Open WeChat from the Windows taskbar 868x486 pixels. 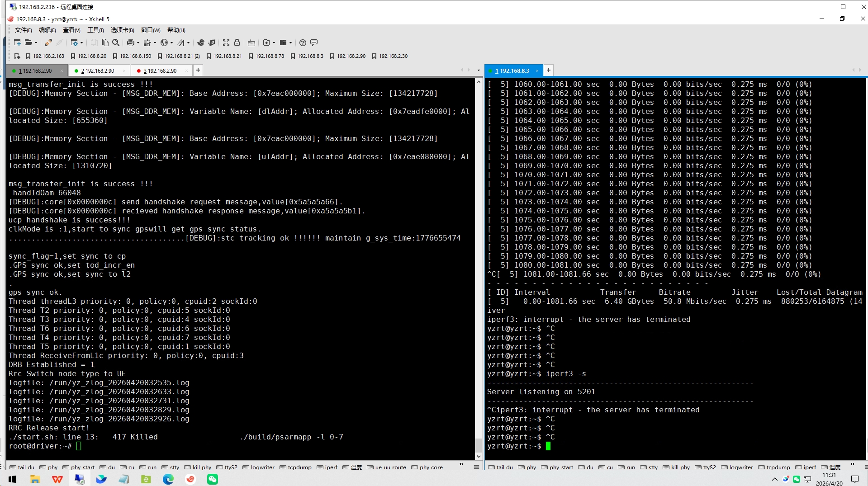pyautogui.click(x=213, y=479)
